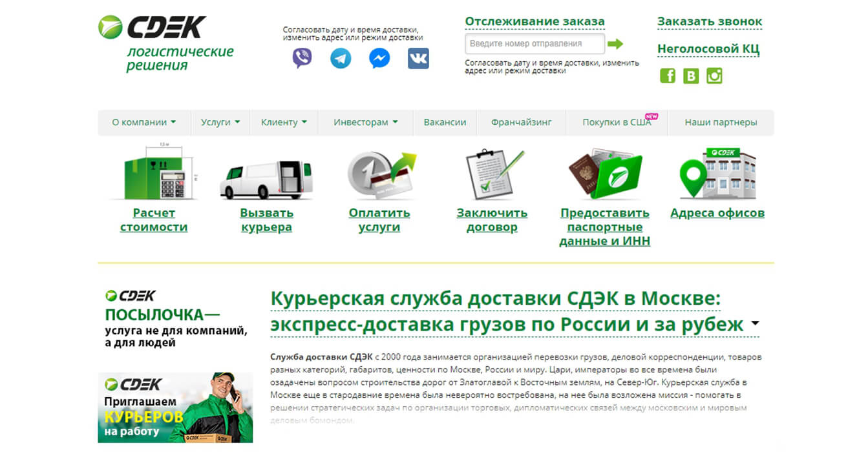Open the Telegram messenger icon
The image size is (868, 452).
(x=341, y=58)
